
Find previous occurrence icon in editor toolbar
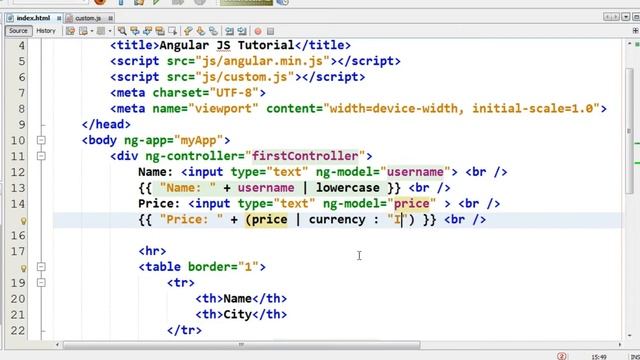pos(134,31)
